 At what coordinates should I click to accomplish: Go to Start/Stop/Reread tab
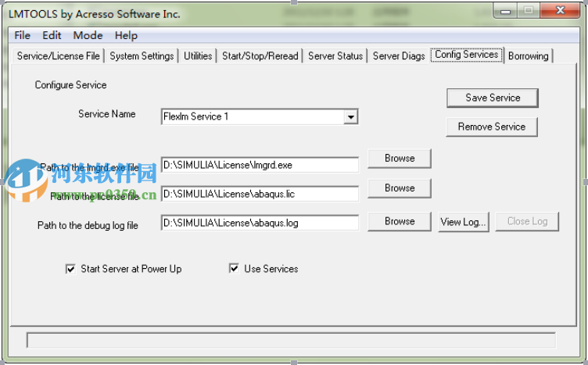click(260, 56)
